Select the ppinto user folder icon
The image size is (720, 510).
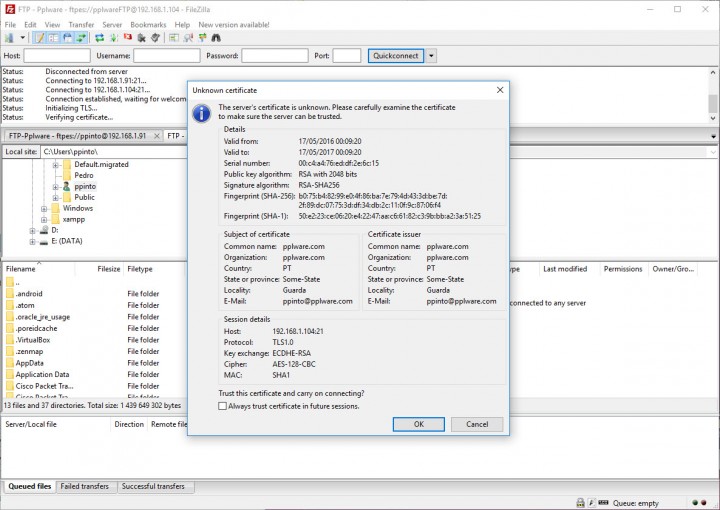coord(67,186)
